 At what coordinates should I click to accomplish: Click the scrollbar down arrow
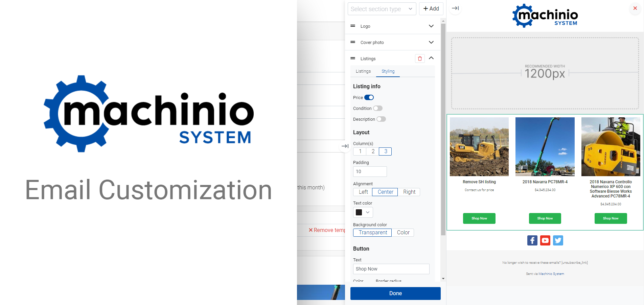[x=443, y=279]
